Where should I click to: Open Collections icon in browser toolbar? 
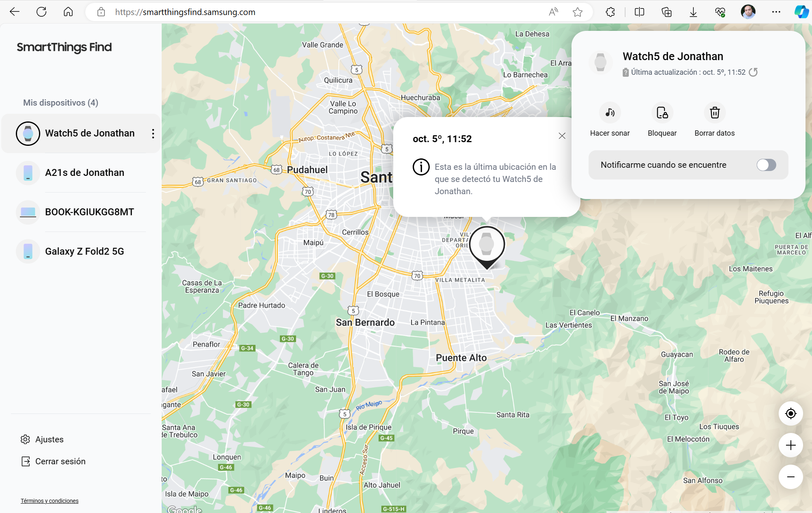coord(667,12)
